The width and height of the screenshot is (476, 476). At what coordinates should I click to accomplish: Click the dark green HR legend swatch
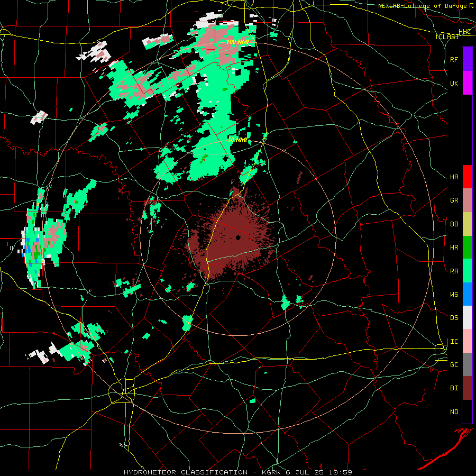tap(467, 248)
